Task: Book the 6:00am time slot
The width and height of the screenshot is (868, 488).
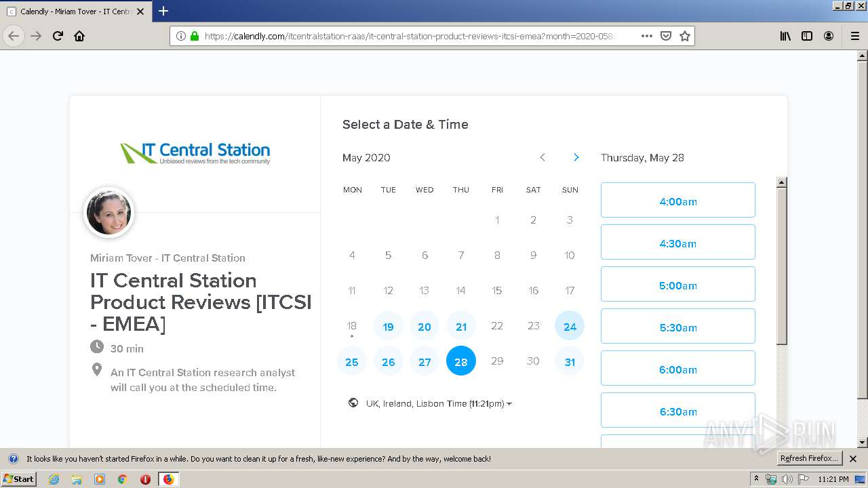Action: click(x=678, y=368)
